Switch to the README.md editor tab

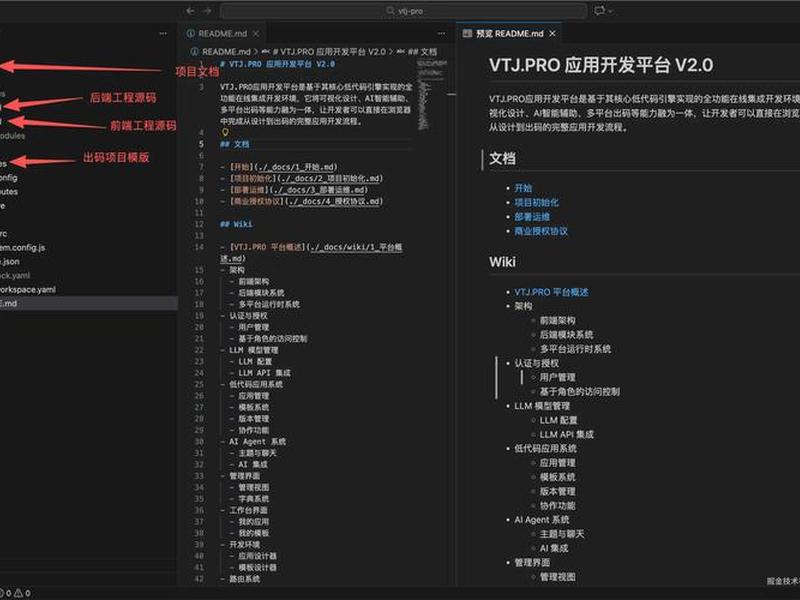click(222, 34)
